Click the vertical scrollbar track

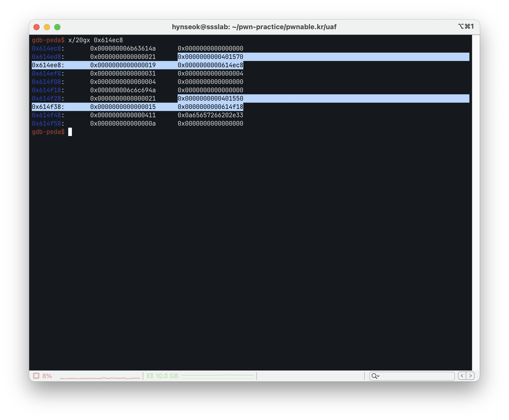pyautogui.click(x=476, y=202)
